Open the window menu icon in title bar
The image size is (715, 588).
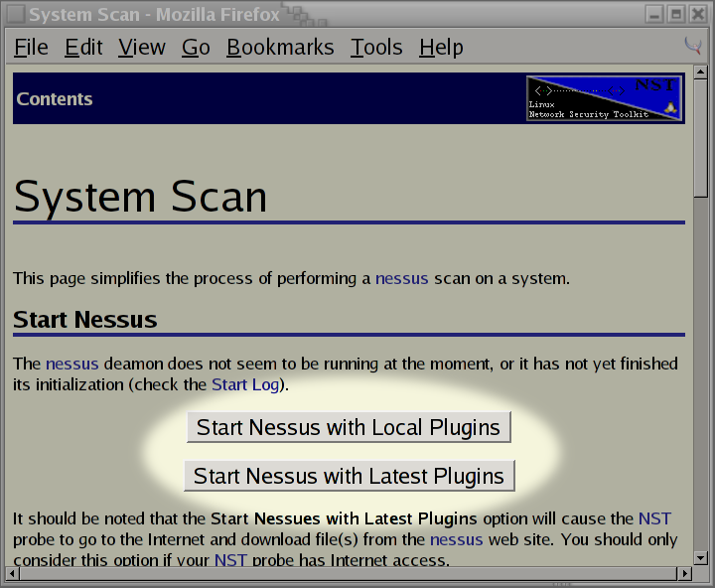15,14
